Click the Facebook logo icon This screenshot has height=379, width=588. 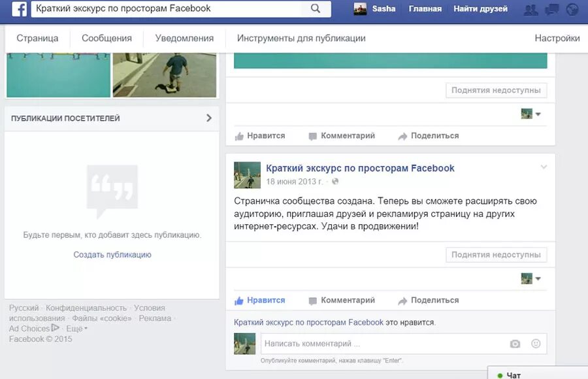[19, 8]
